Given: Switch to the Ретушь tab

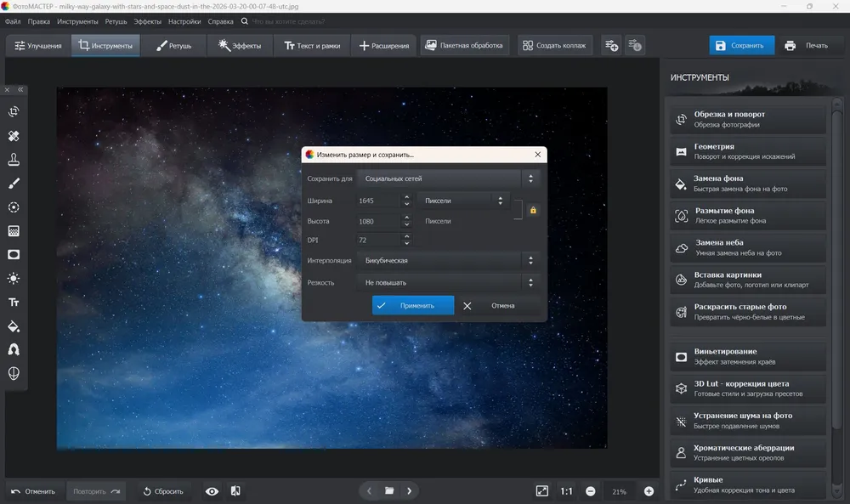Looking at the screenshot, I should pyautogui.click(x=174, y=46).
